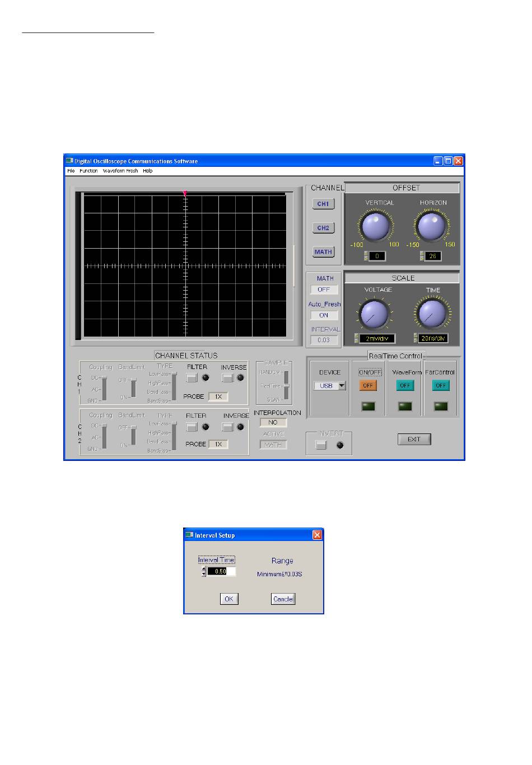Click the horizon offset value field showing 26
Viewport: 532px width, 765px height.
point(432,256)
